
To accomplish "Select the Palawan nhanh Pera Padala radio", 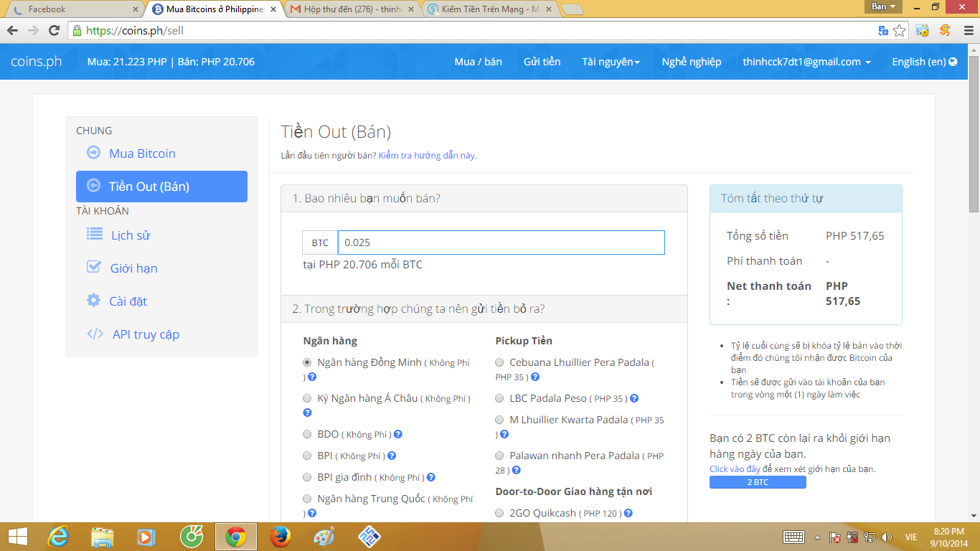I will tap(500, 456).
